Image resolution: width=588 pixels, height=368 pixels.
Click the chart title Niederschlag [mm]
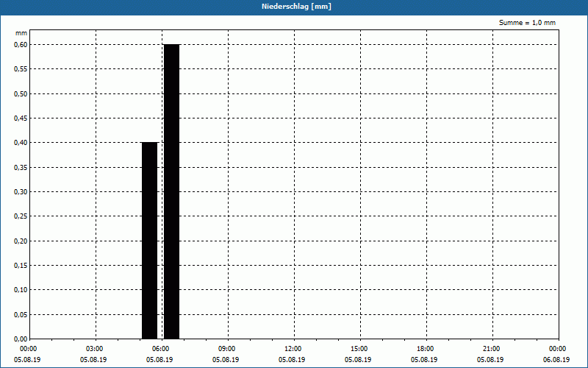296,7
